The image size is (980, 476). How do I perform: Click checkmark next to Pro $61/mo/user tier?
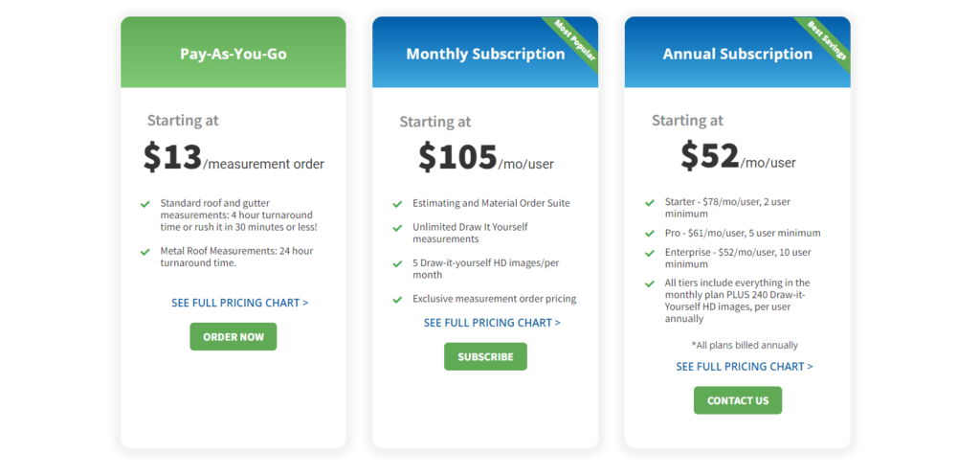[650, 234]
